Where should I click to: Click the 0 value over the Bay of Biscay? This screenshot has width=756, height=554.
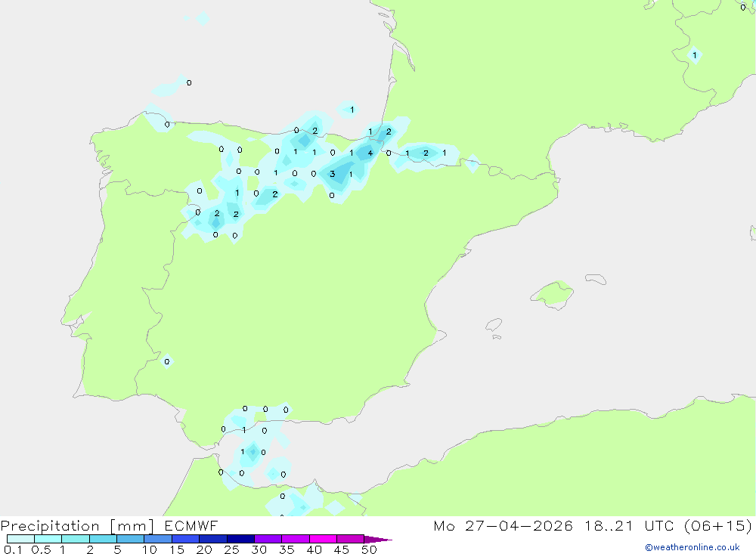[x=189, y=83]
